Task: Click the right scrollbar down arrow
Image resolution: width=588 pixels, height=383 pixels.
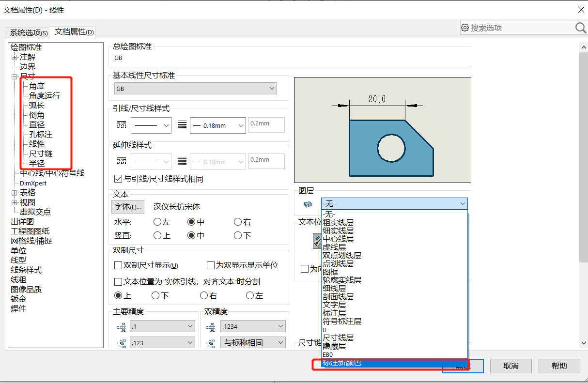Action: click(584, 343)
